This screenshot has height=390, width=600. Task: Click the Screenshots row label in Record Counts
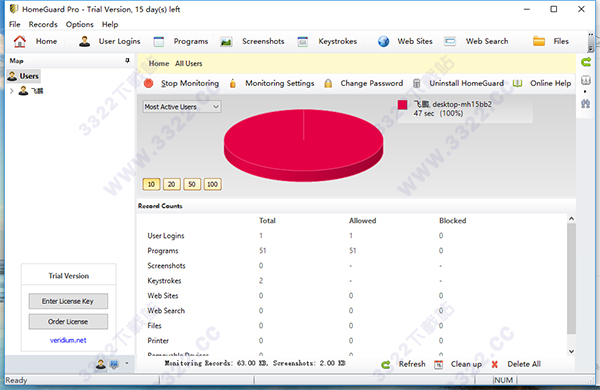pos(166,266)
